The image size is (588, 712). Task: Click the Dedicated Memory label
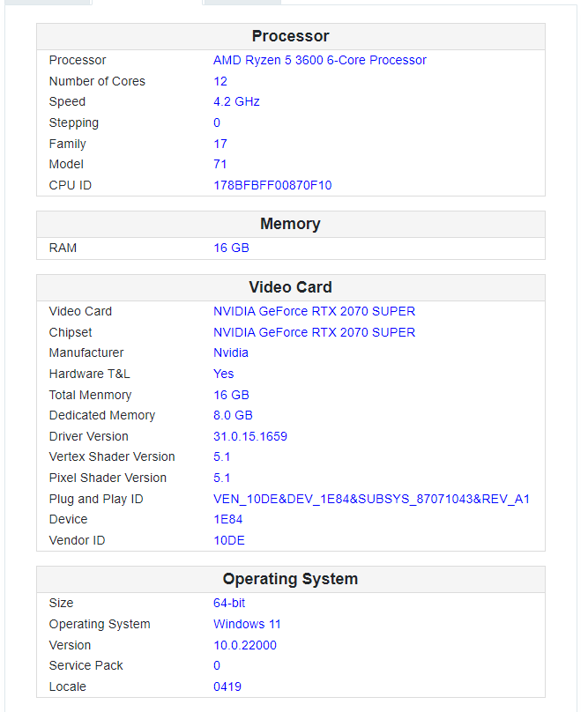(102, 416)
